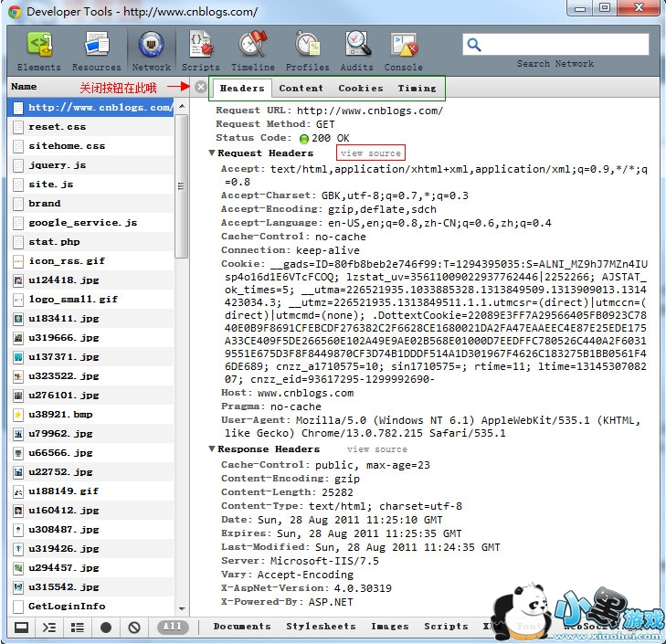Open the Profiles panel

[307, 50]
